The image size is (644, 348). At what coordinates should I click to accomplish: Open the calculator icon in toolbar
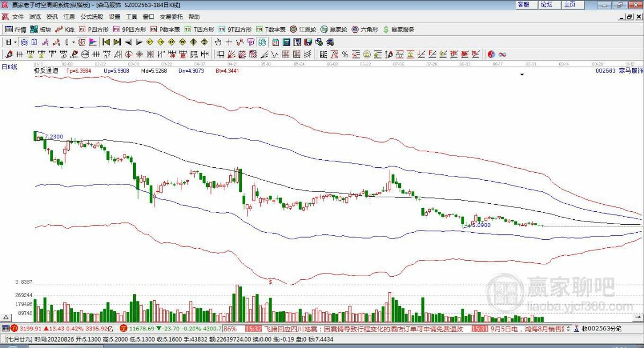click(286, 42)
